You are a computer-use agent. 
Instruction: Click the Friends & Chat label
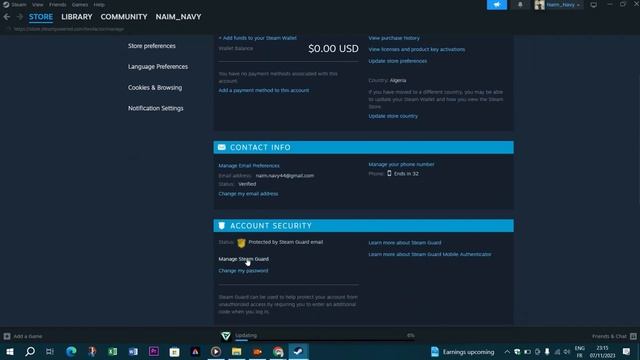coord(609,336)
